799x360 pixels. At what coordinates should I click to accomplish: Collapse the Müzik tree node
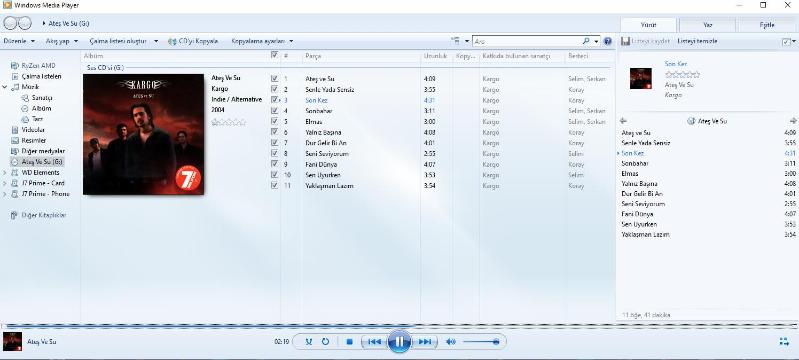[5, 87]
